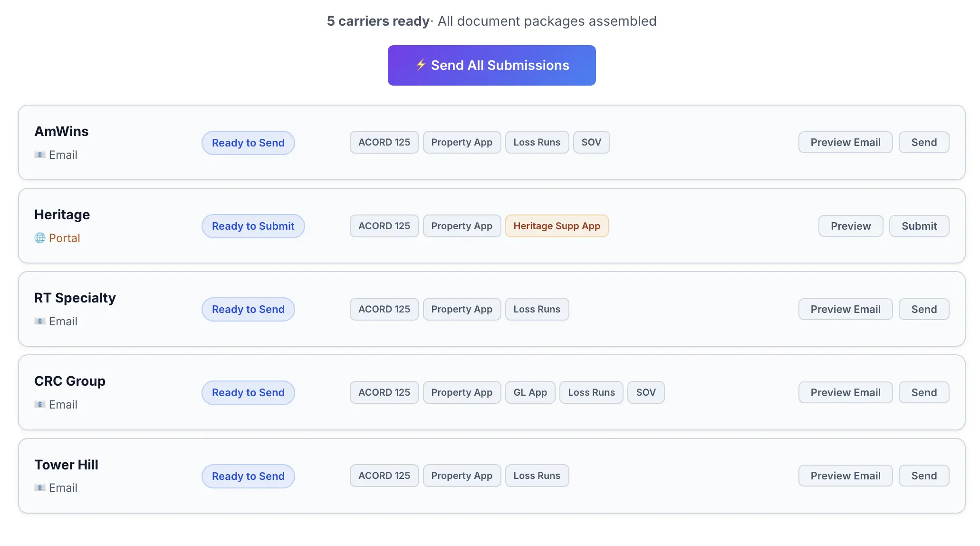
Task: Click the Ready to Submit status badge
Action: tap(253, 226)
